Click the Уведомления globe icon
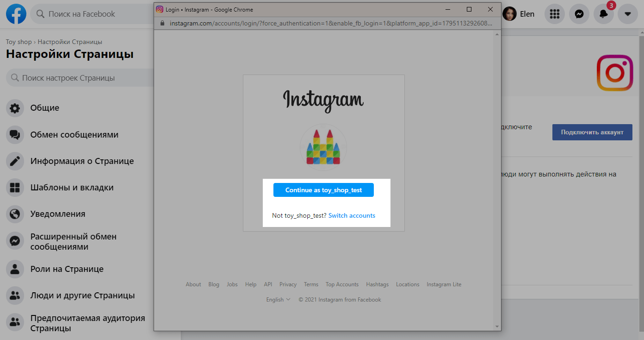 15,214
